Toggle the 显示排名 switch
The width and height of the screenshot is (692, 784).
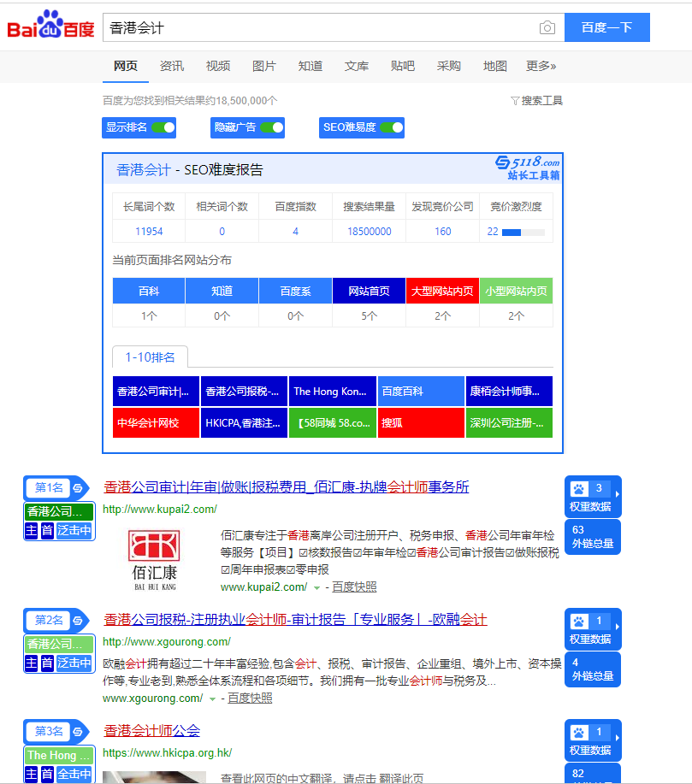coord(163,127)
